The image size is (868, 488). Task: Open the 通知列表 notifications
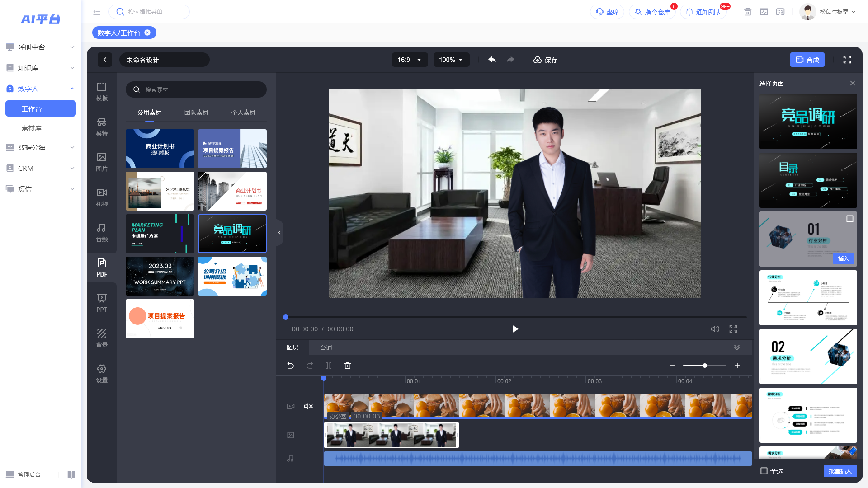point(704,12)
